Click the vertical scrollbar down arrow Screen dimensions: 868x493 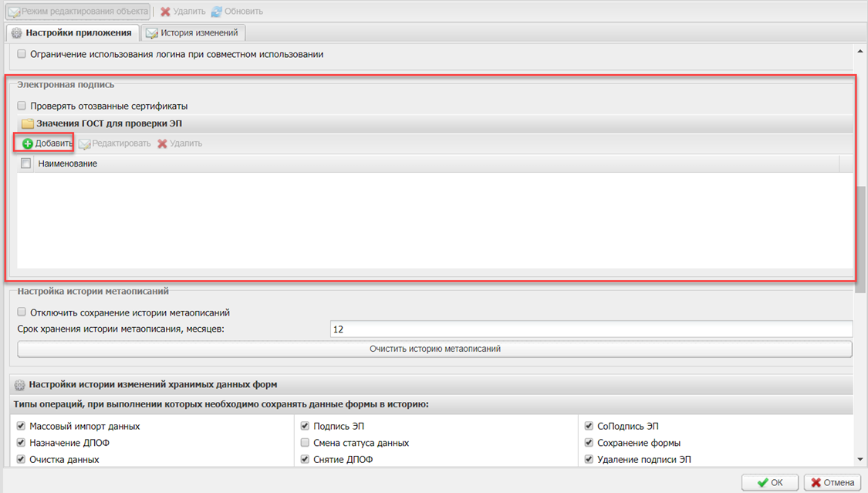[x=860, y=461]
